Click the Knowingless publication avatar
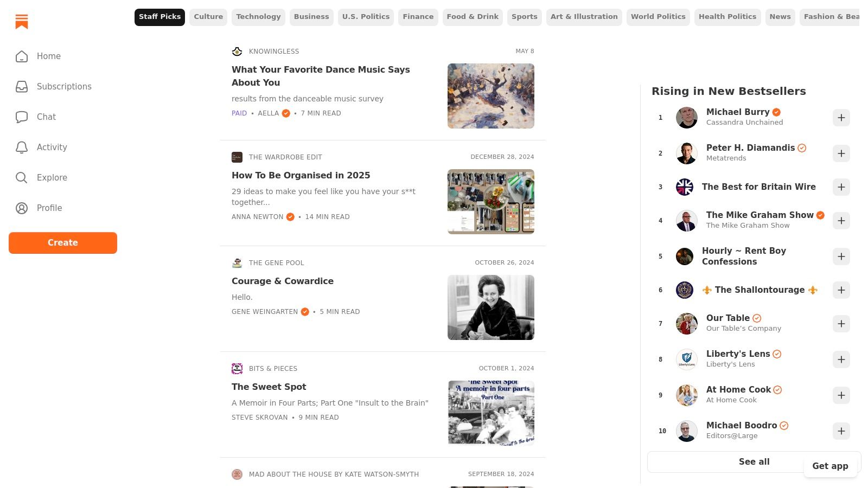 click(237, 51)
